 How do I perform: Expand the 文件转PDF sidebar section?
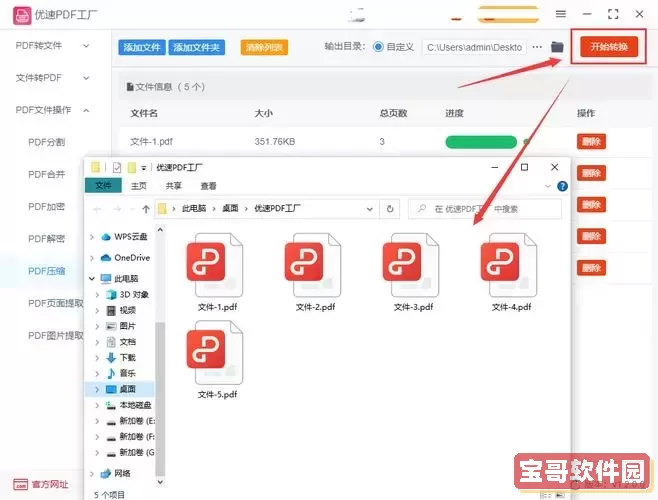click(86, 78)
